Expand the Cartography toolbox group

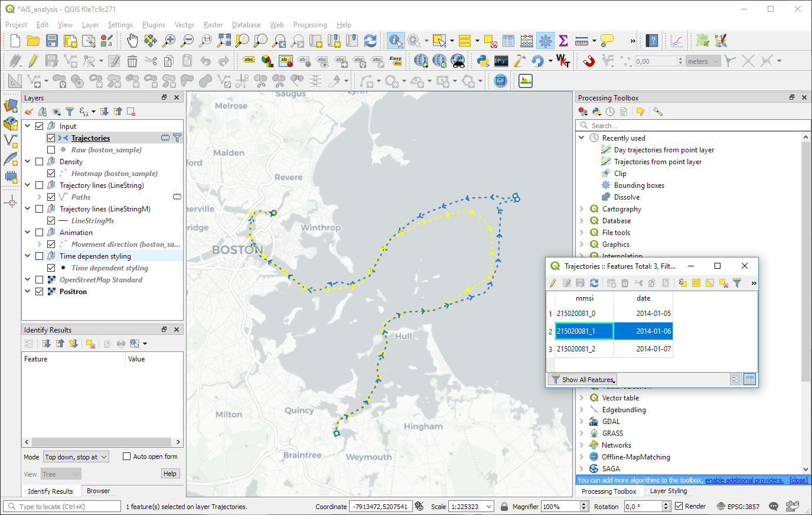582,209
